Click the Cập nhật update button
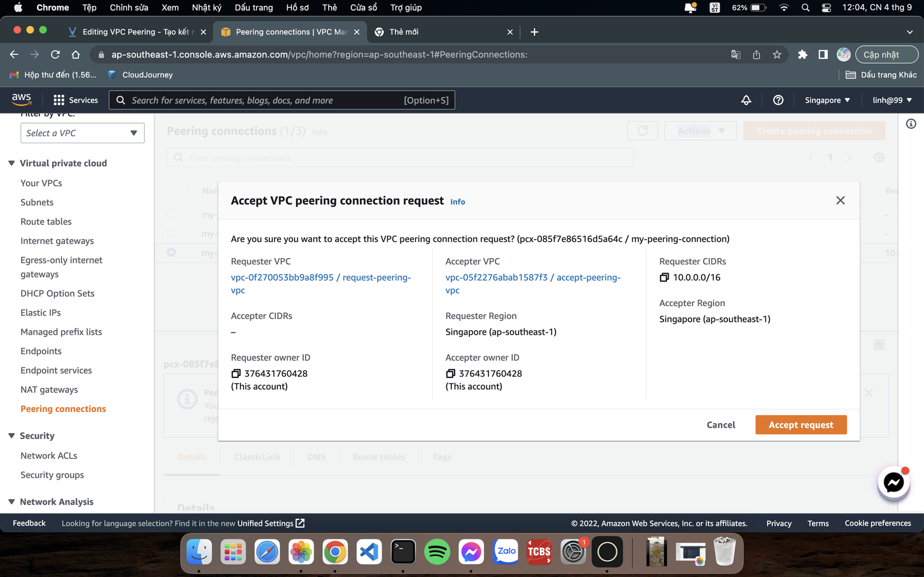This screenshot has height=577, width=924. pos(886,54)
